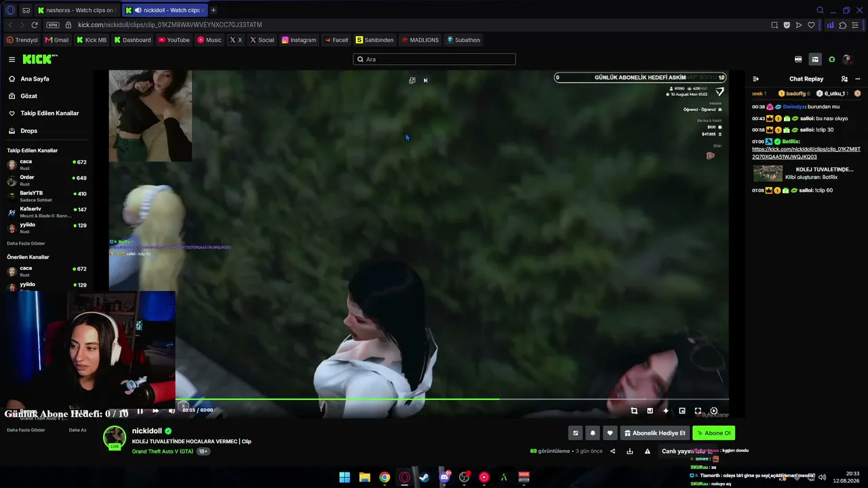Open the Grand Theft Auto V category
The height and width of the screenshot is (488, 868).
pos(163,451)
